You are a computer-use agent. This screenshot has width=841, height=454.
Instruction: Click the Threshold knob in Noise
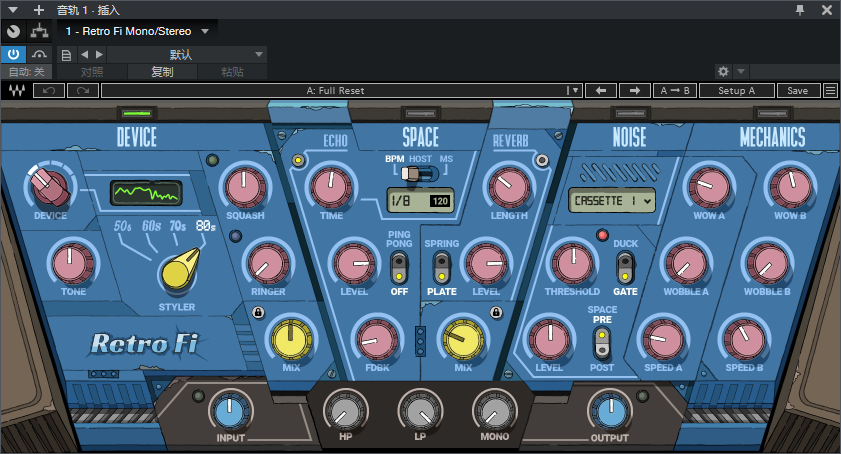coord(573,263)
